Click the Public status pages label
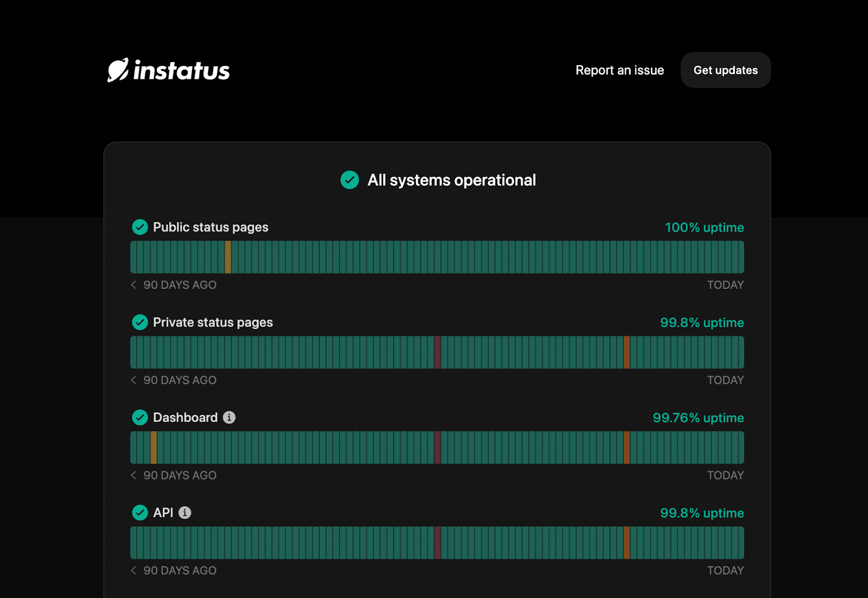 210,227
